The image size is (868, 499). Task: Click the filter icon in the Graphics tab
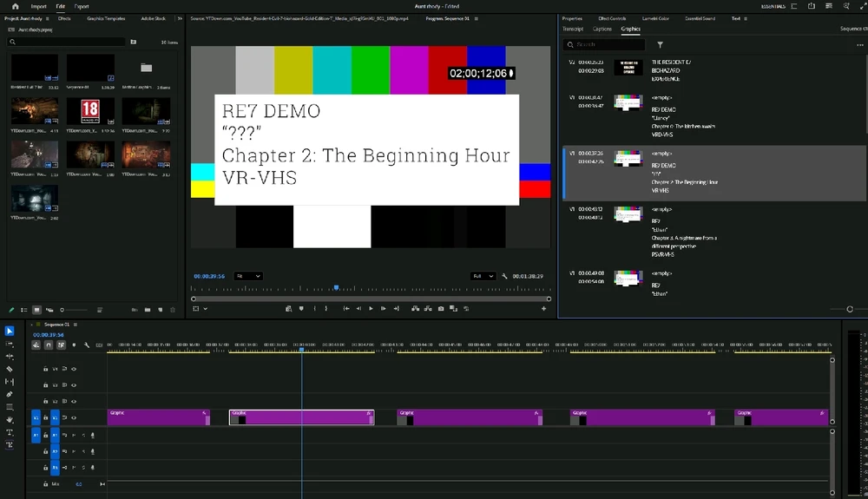(660, 44)
